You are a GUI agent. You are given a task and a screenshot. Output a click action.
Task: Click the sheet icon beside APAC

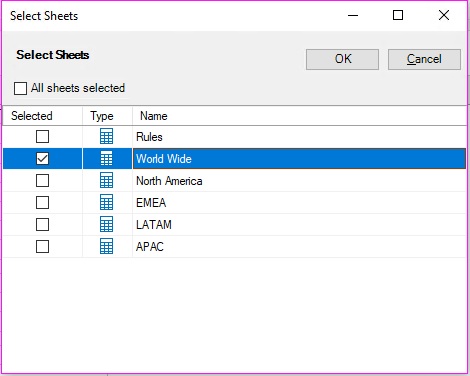[x=106, y=246]
